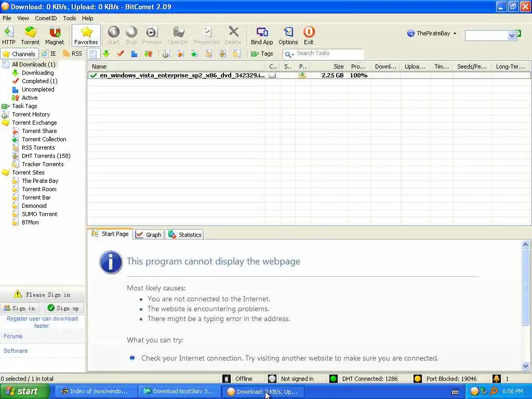Click the Sign in button
The height and width of the screenshot is (399, 532).
[x=19, y=308]
